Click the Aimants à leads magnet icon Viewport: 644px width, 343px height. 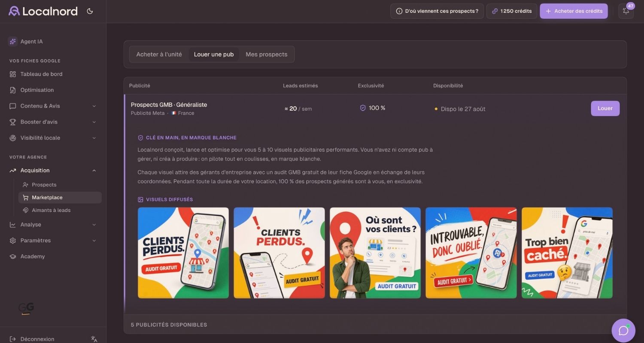[x=26, y=210]
